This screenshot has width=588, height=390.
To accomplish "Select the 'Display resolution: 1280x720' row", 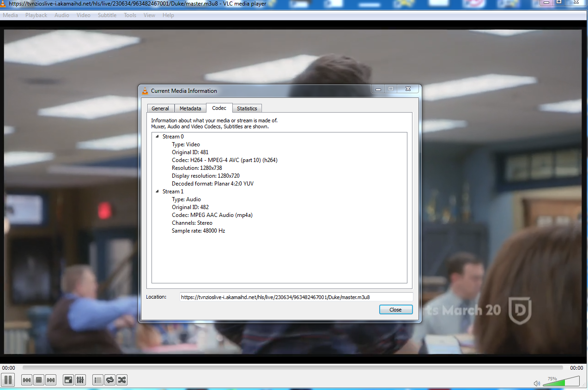I will 206,176.
